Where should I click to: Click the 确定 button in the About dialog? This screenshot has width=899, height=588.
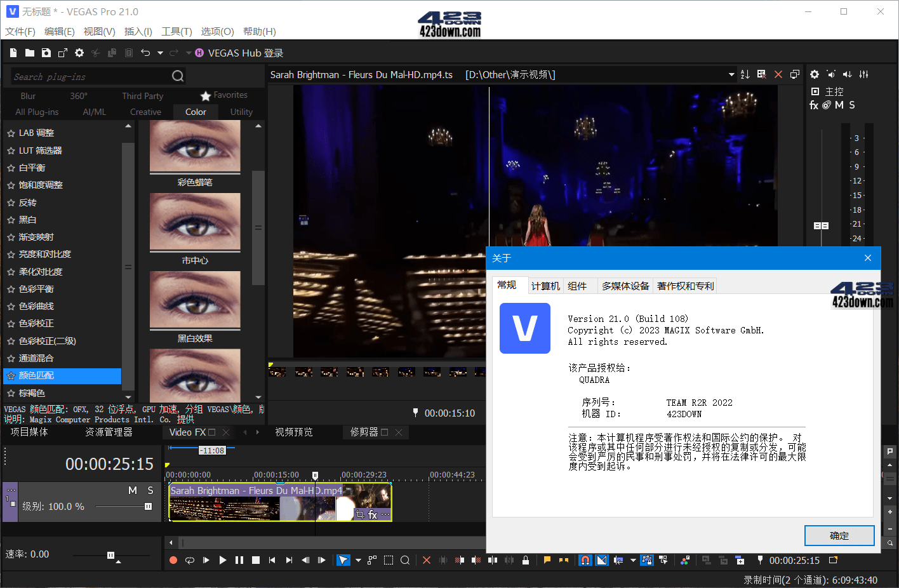click(x=839, y=535)
